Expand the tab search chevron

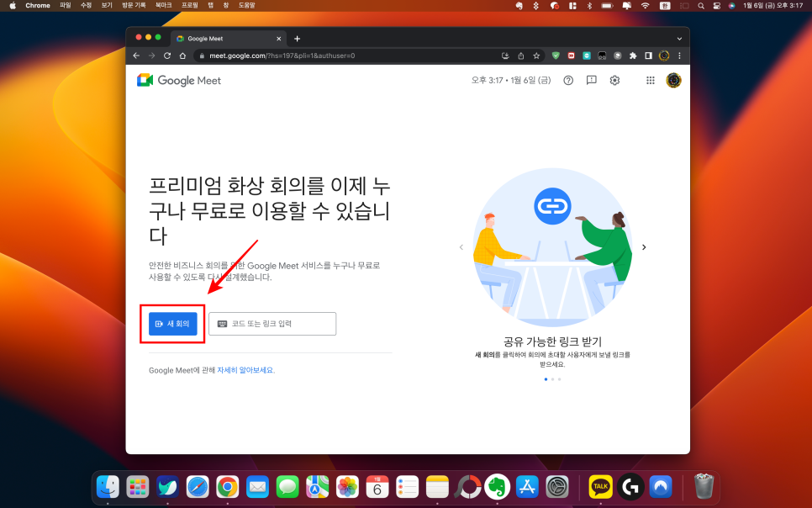pos(679,39)
